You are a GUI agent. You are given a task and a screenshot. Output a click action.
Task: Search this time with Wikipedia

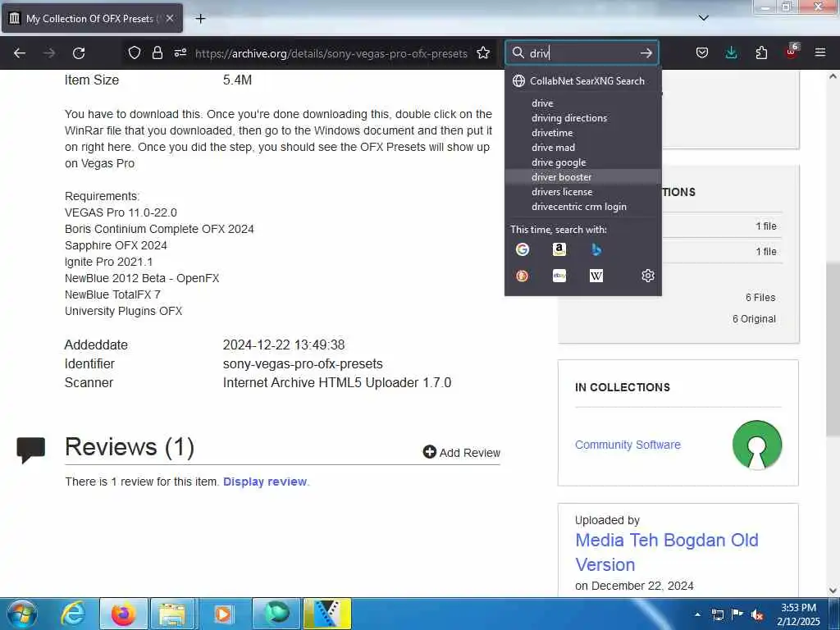tap(596, 276)
